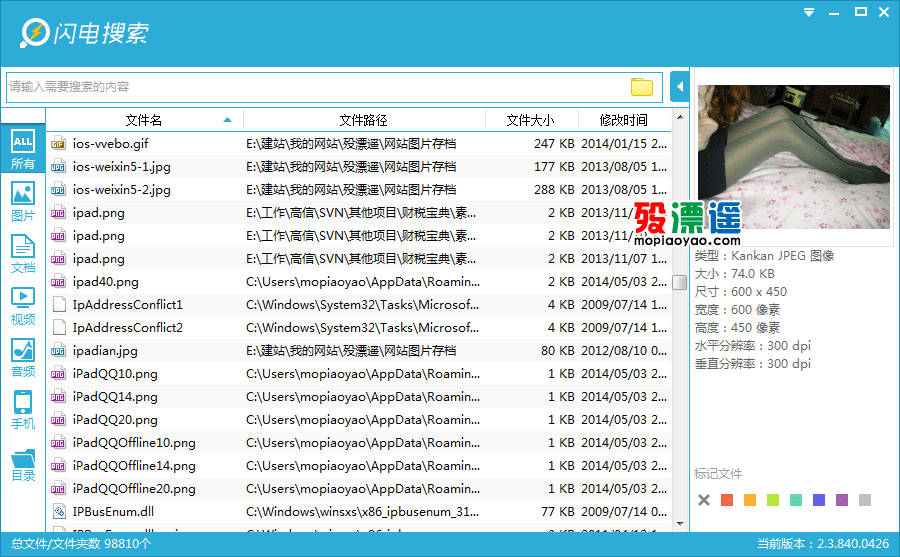Click the yellow folder icon in search box
The width and height of the screenshot is (900, 557).
point(642,87)
